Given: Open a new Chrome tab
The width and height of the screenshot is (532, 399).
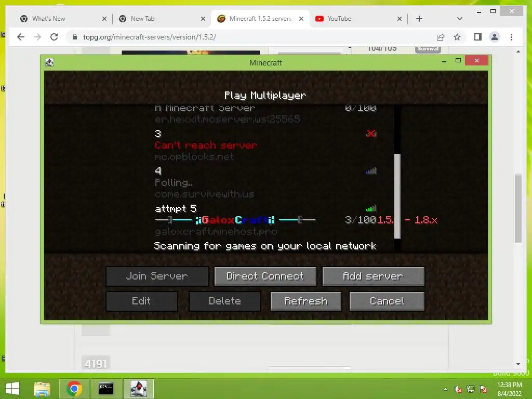Looking at the screenshot, I should (x=419, y=19).
